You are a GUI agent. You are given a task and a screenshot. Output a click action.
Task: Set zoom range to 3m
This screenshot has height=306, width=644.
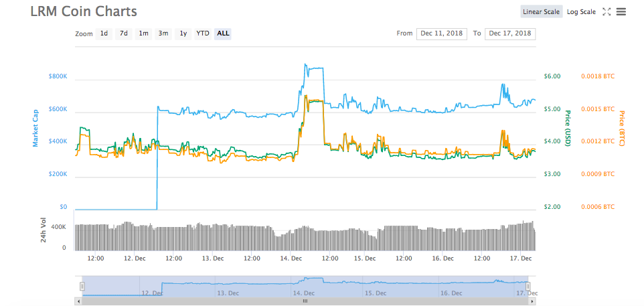click(163, 33)
